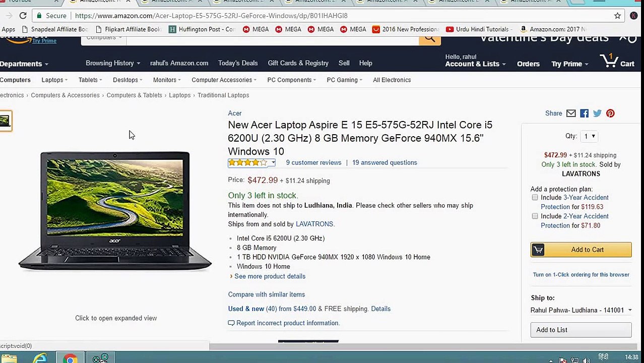Open the Orders link
The width and height of the screenshot is (644, 363).
click(x=528, y=64)
